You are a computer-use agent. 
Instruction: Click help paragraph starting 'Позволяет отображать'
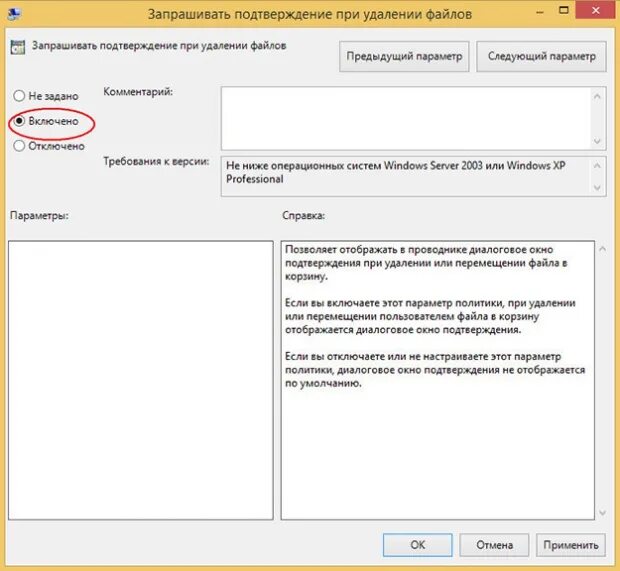click(426, 263)
